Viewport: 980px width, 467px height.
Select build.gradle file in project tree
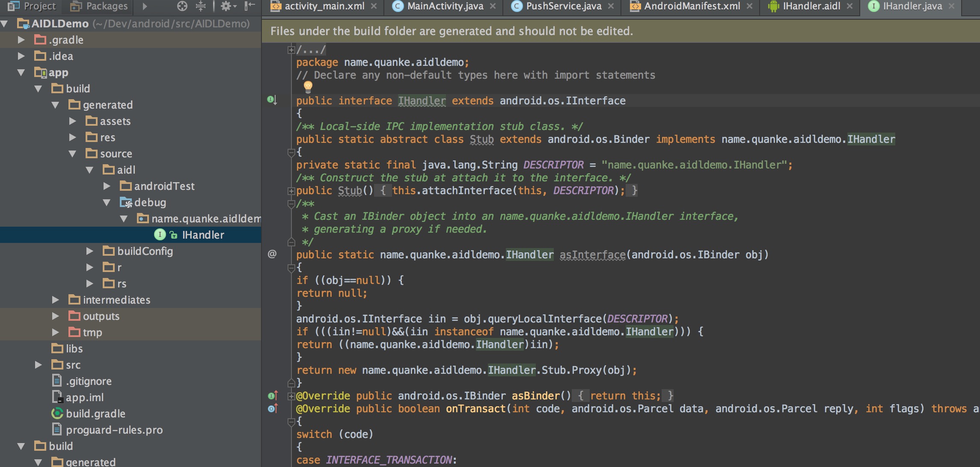point(95,414)
